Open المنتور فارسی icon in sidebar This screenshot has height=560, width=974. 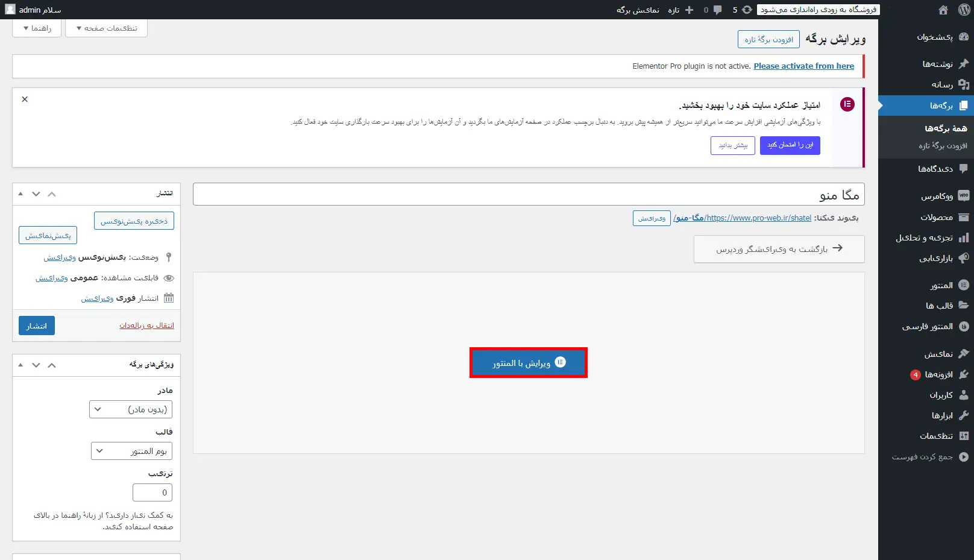963,326
